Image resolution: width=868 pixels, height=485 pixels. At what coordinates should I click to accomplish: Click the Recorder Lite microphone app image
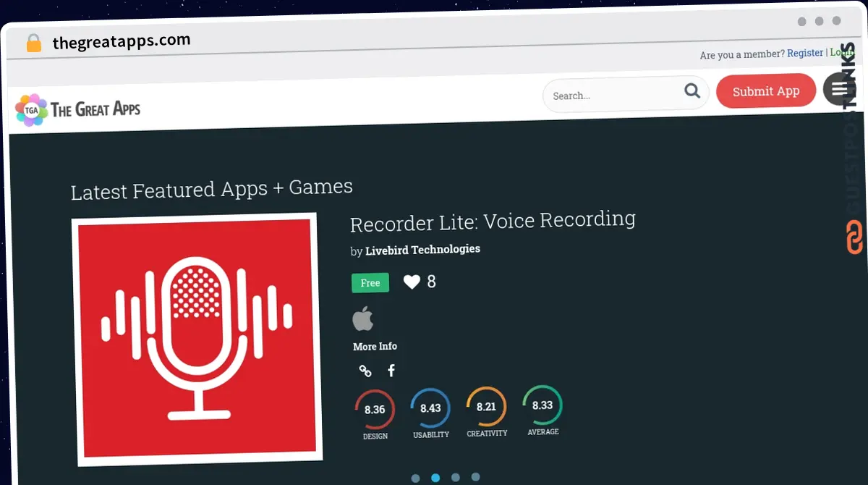[197, 339]
